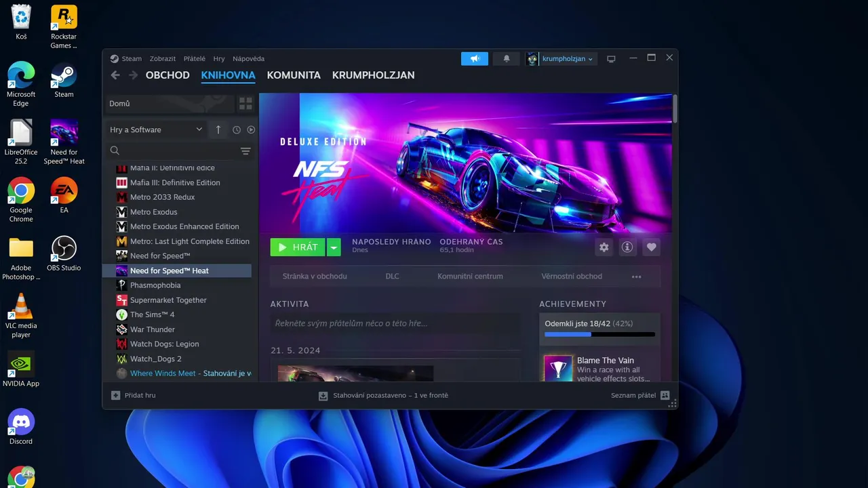Open the Nápověda menu
This screenshot has width=868, height=488.
tap(248, 59)
